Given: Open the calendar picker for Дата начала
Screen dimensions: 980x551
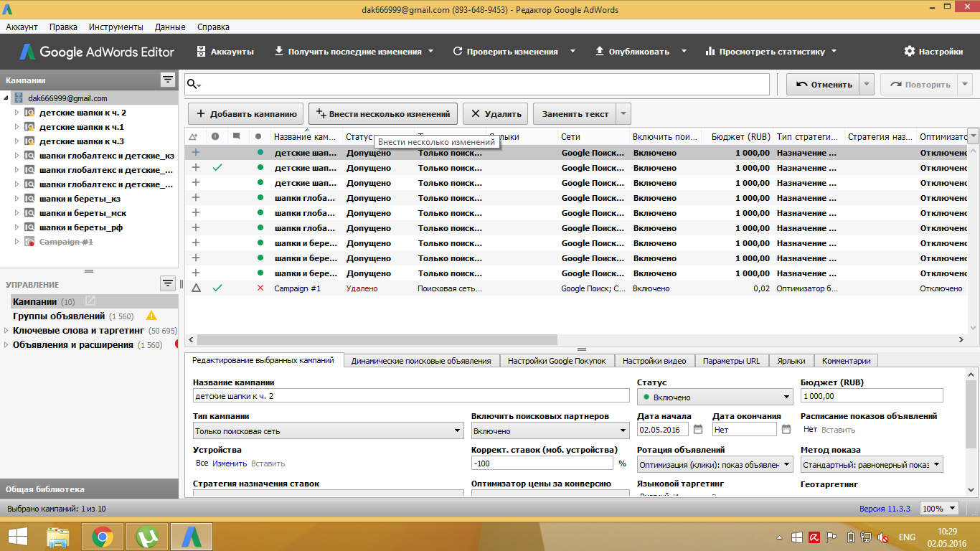Looking at the screenshot, I should 698,429.
